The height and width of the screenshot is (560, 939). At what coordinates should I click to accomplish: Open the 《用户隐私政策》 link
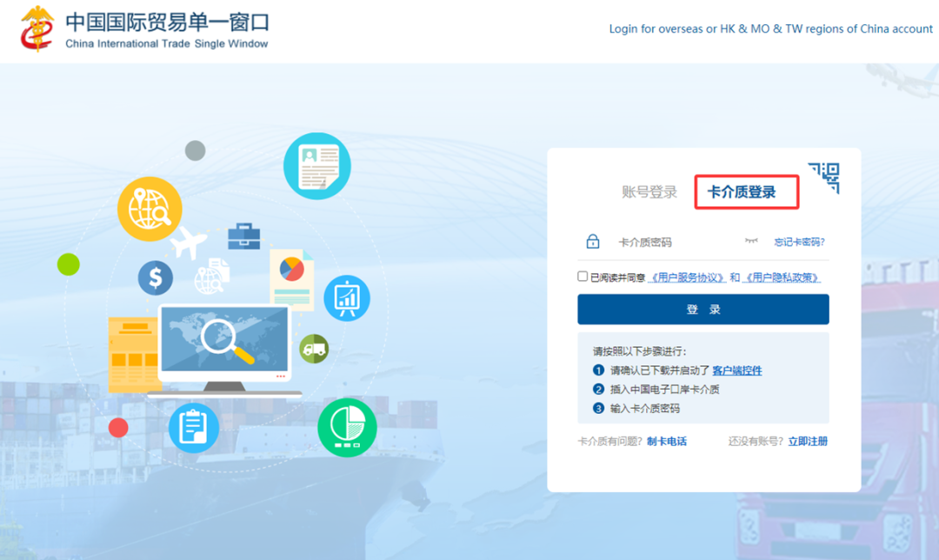[x=781, y=277]
